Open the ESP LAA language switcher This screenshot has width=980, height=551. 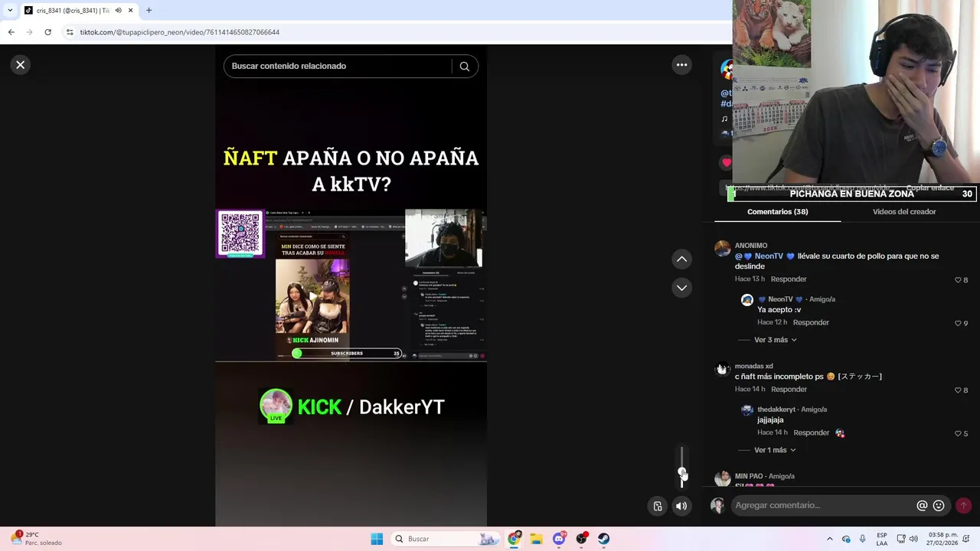click(x=882, y=539)
